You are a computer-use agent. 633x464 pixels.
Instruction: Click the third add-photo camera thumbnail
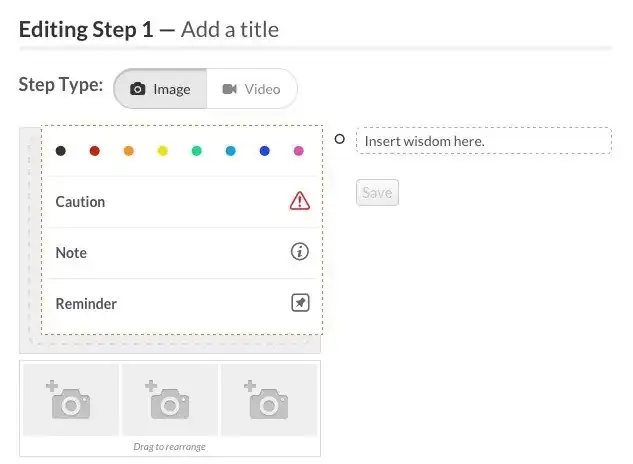click(268, 400)
